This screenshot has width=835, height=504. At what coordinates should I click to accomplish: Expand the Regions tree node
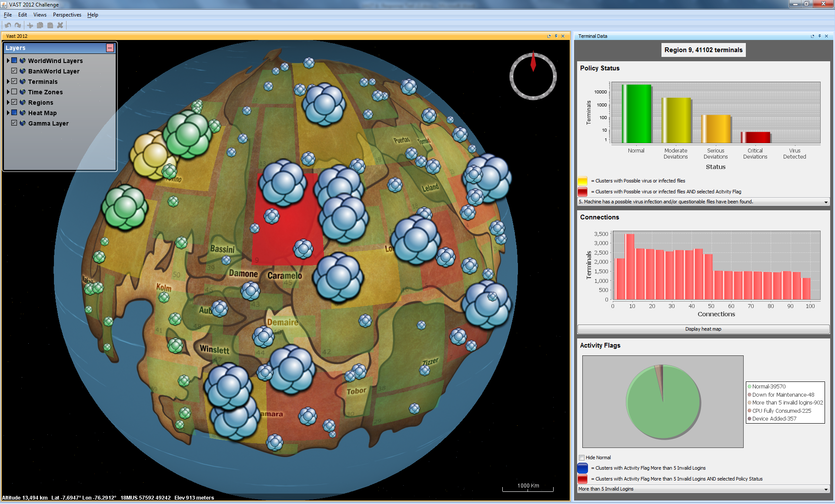pyautogui.click(x=8, y=102)
